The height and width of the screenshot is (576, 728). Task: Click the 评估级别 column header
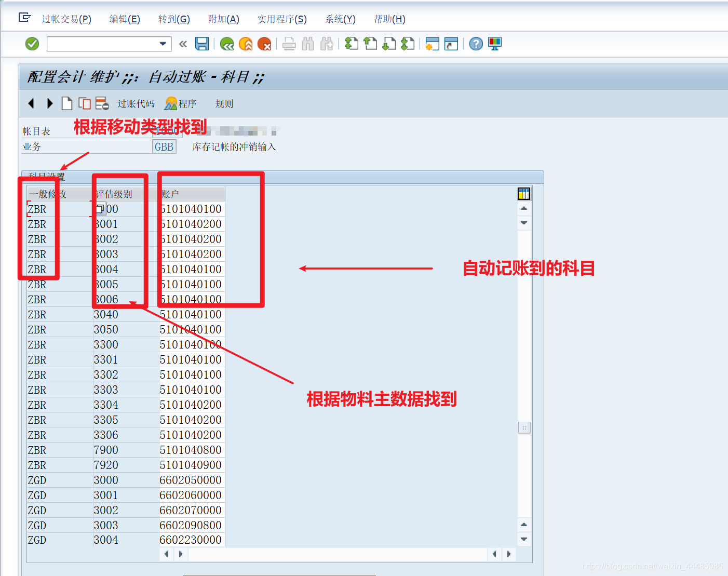pos(126,194)
